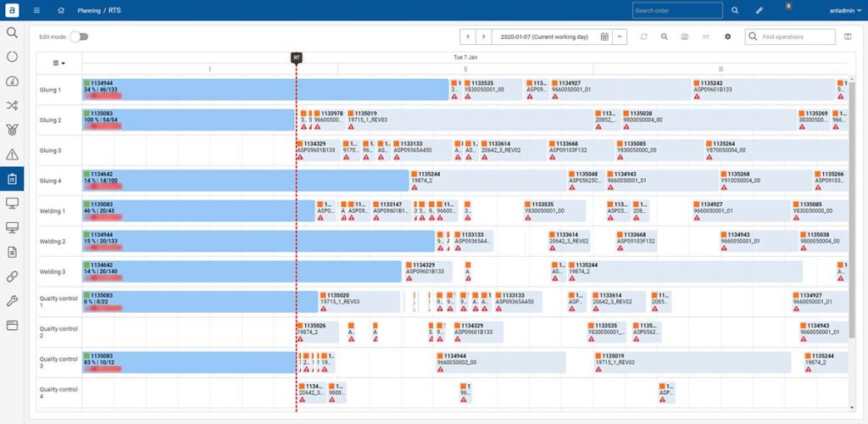
Task: Select operation 1134642 in Gluing 4
Action: 245,181
